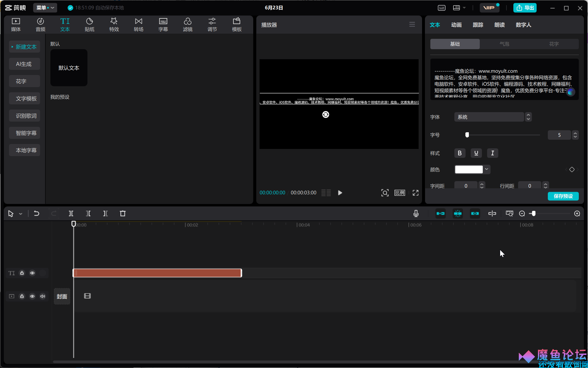Adjust 行间距 line spacing stepper

tap(546, 186)
